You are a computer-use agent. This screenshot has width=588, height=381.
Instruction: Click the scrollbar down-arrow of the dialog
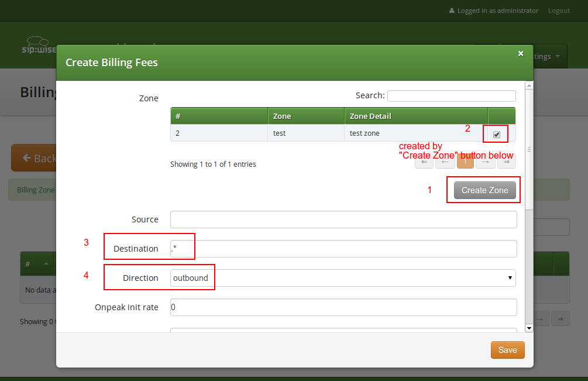528,328
